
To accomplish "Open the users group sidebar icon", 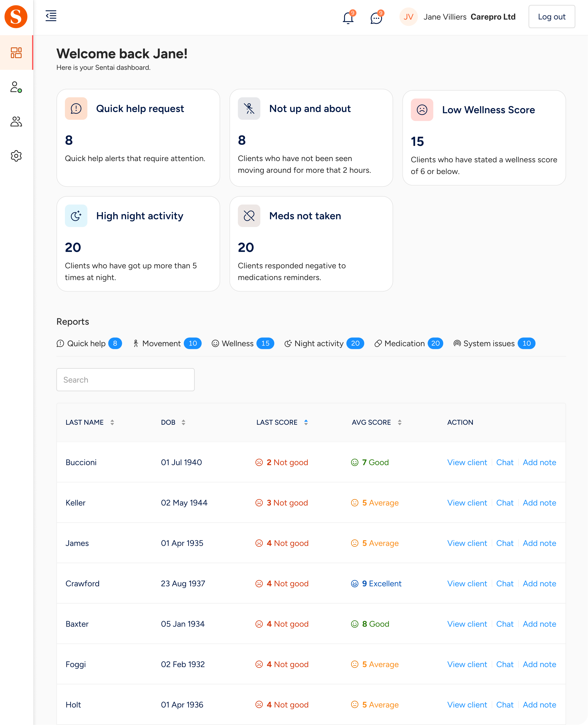I will pos(16,121).
